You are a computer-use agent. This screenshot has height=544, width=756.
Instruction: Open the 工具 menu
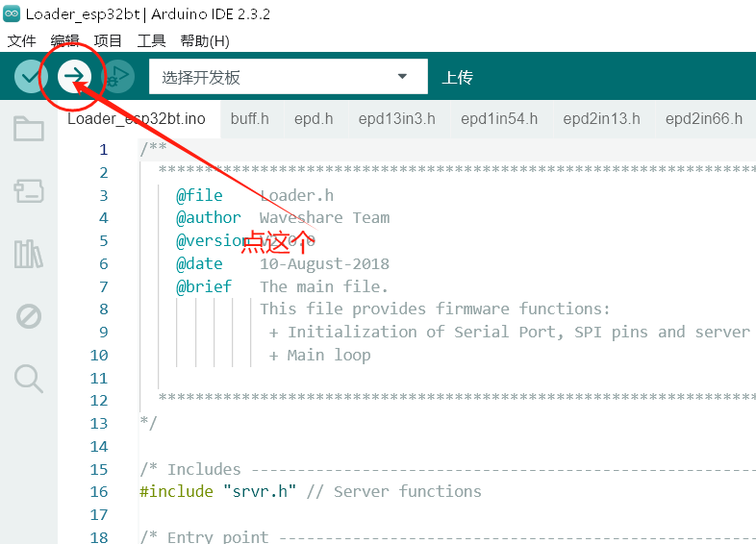coord(151,40)
